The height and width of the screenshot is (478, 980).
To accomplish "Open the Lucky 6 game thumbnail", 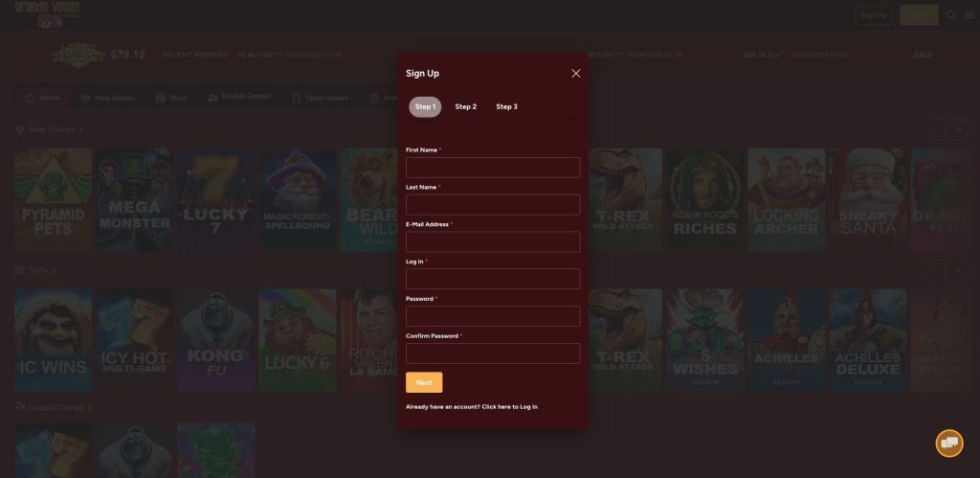I will click(298, 340).
